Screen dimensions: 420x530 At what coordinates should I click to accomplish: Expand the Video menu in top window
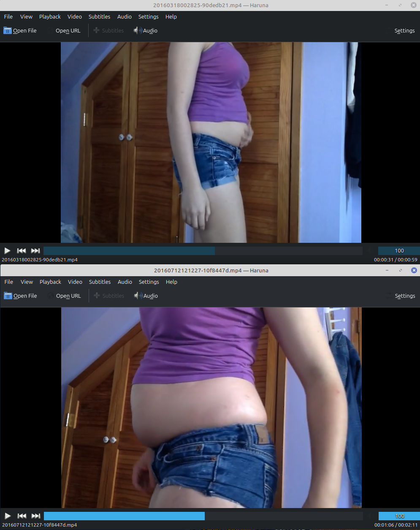[75, 16]
